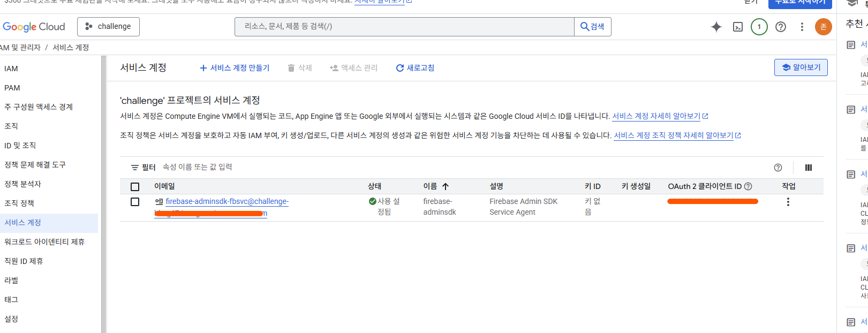The image size is (868, 333).
Task: Click IAM 및 관리자 breadcrumb
Action: [20, 48]
